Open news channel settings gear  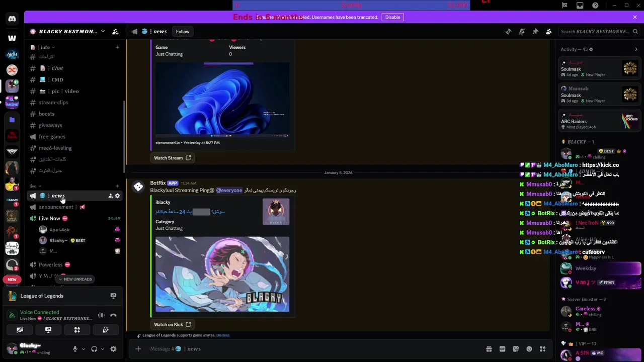tap(117, 196)
